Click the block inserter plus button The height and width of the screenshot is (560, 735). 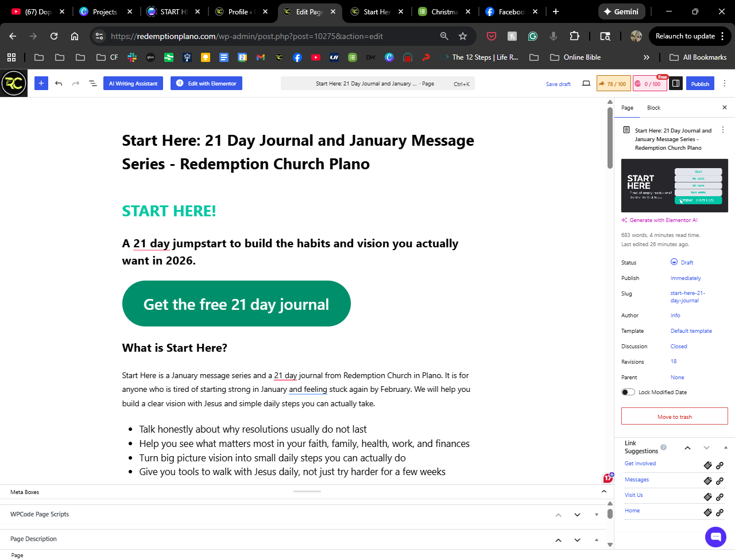[41, 83]
